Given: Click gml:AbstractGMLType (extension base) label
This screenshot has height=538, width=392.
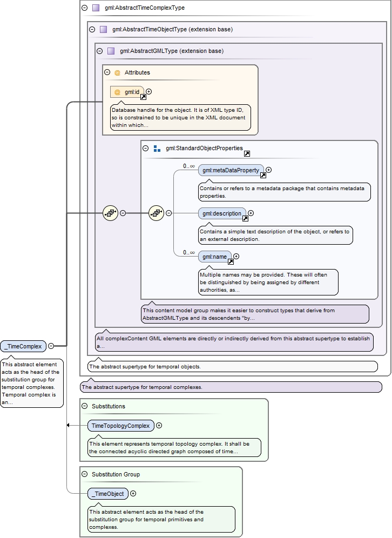Looking at the screenshot, I should 172,51.
